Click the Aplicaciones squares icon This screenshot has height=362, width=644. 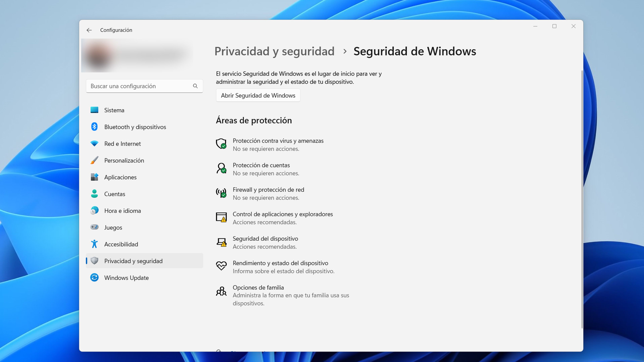click(x=94, y=177)
